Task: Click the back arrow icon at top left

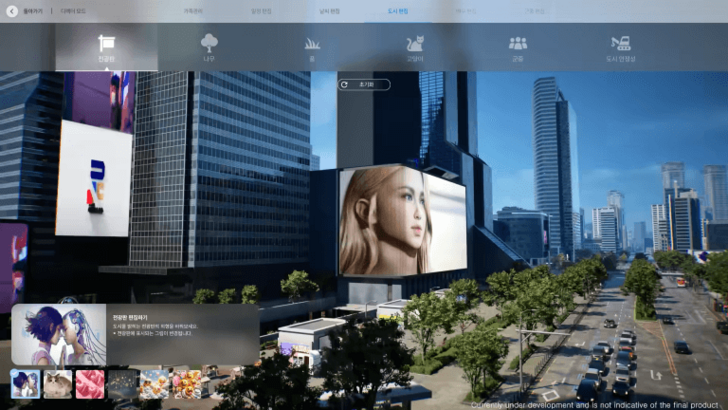Action: tap(10, 11)
